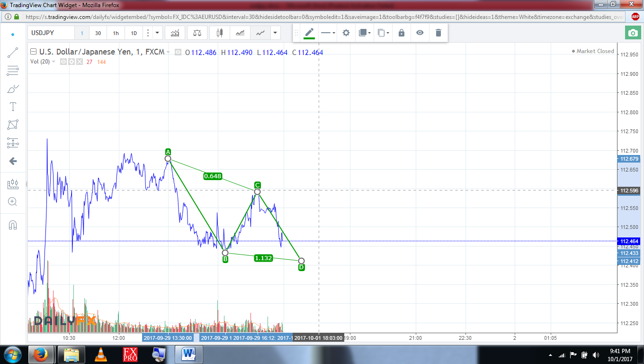Select the trend line drawing tool
Screen dimensions: 644x364
pyautogui.click(x=13, y=53)
